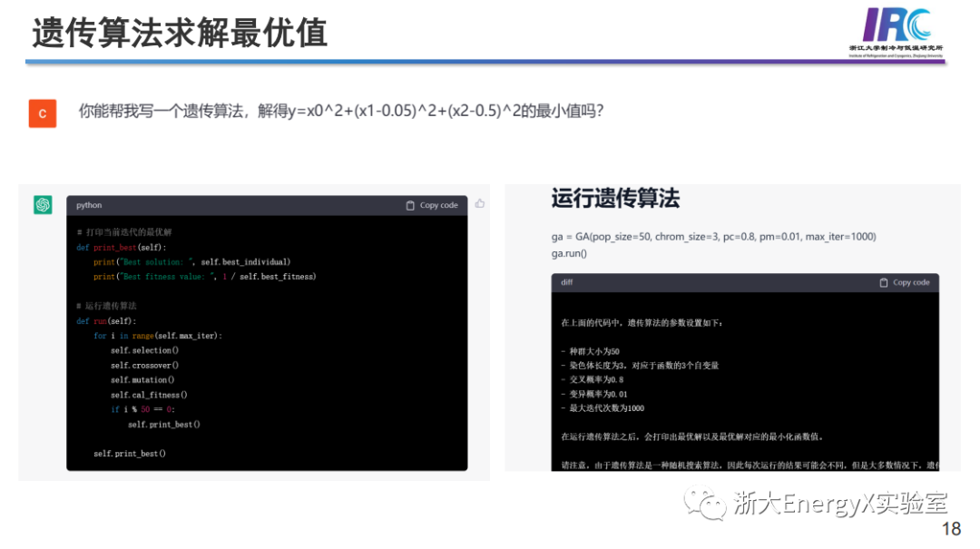980x549 pixels.
Task: Click the 浙大EnergyX实验室 watermark text
Action: point(839,504)
